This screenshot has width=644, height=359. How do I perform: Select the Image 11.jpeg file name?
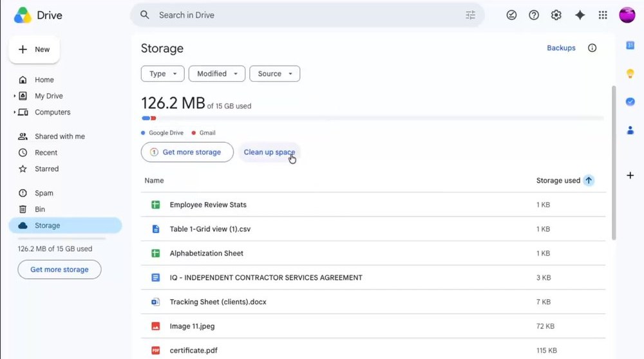click(192, 326)
